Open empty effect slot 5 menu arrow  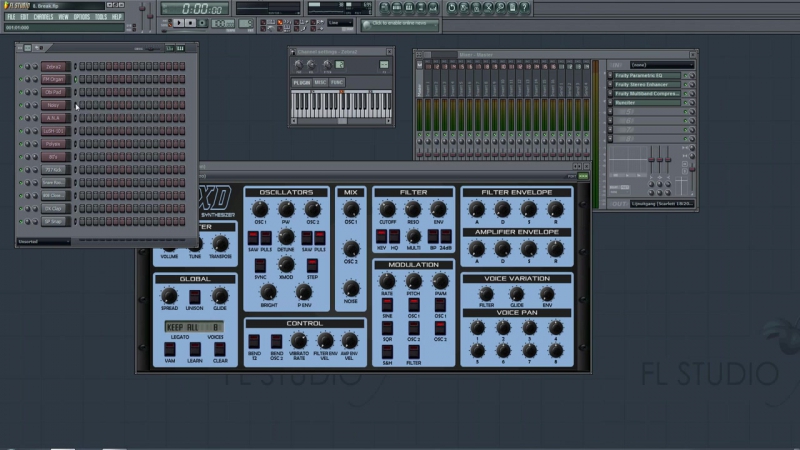610,112
